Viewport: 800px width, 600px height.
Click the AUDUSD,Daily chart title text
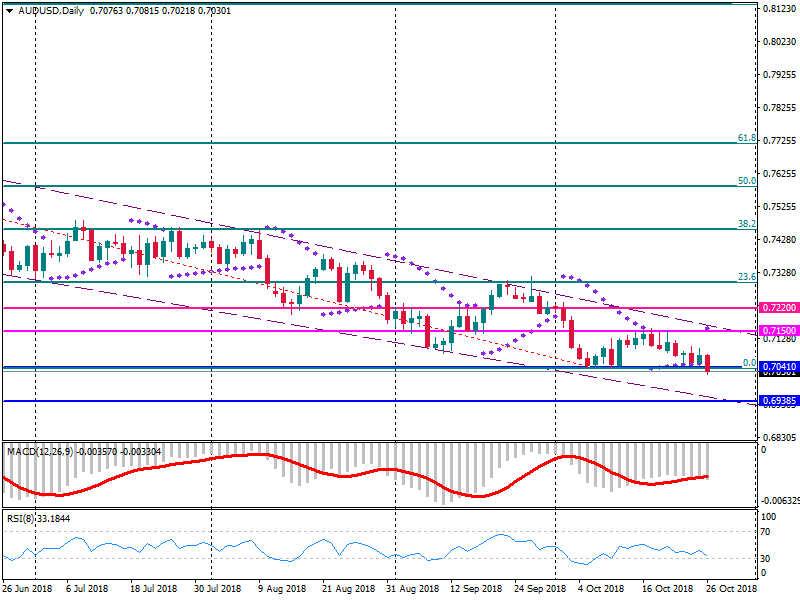point(52,11)
